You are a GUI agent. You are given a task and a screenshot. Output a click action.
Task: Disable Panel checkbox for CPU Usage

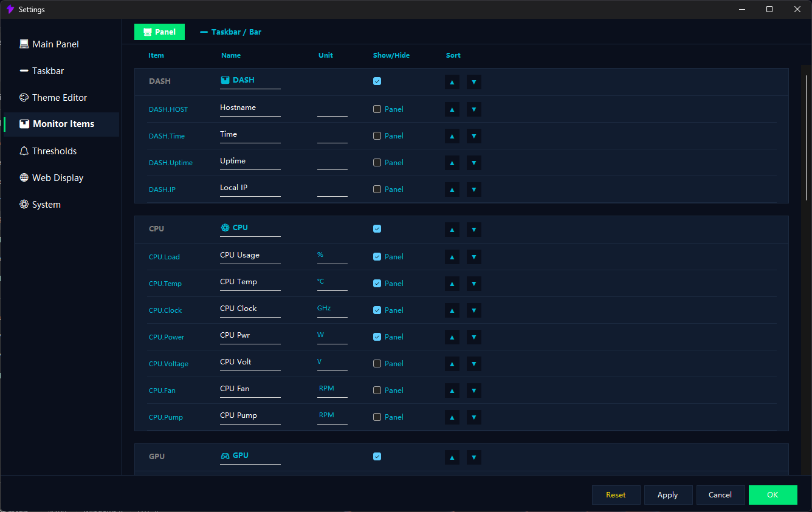[377, 257]
